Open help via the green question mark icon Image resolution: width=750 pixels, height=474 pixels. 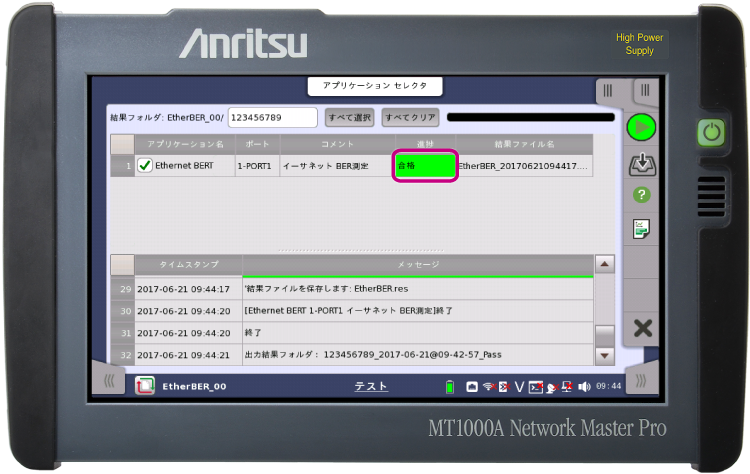point(641,195)
